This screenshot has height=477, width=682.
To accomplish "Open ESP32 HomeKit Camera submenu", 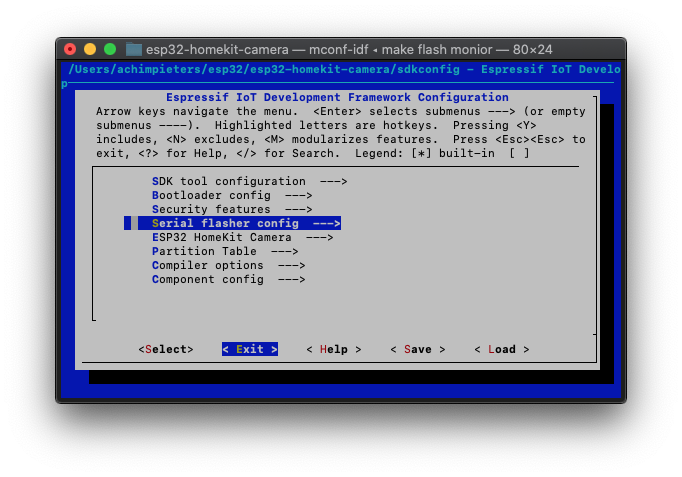I will tap(242, 237).
